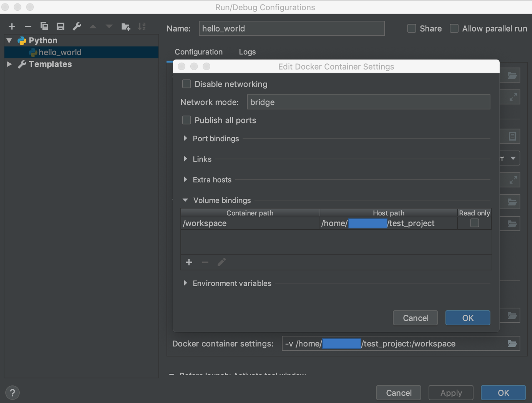Check the Publish all ports option

tap(186, 120)
